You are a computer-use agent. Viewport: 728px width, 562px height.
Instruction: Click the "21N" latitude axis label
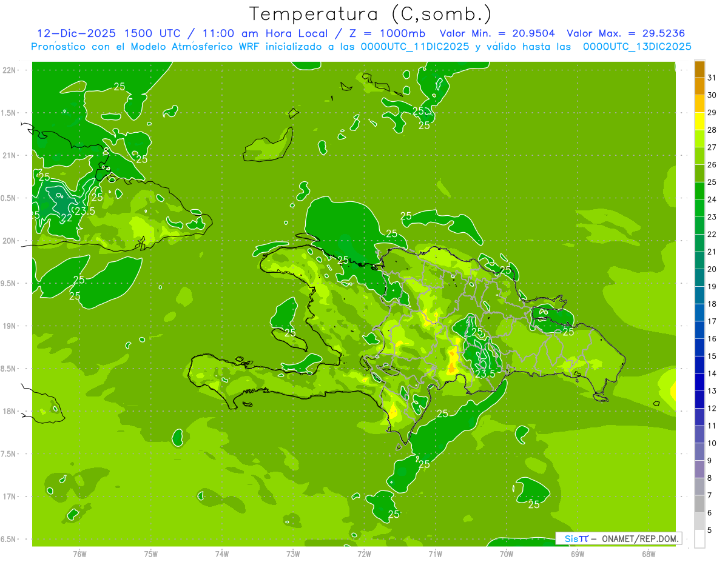[x=9, y=156]
